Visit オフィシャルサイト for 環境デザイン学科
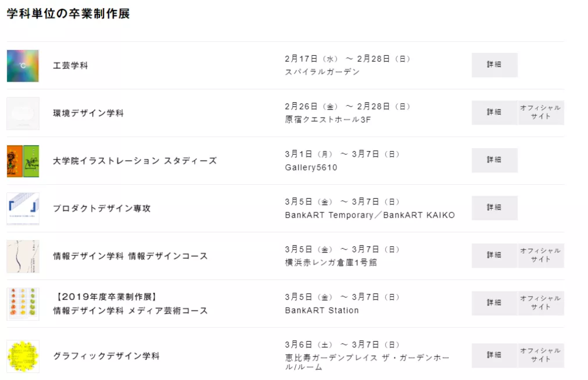The width and height of the screenshot is (588, 380). 541,113
